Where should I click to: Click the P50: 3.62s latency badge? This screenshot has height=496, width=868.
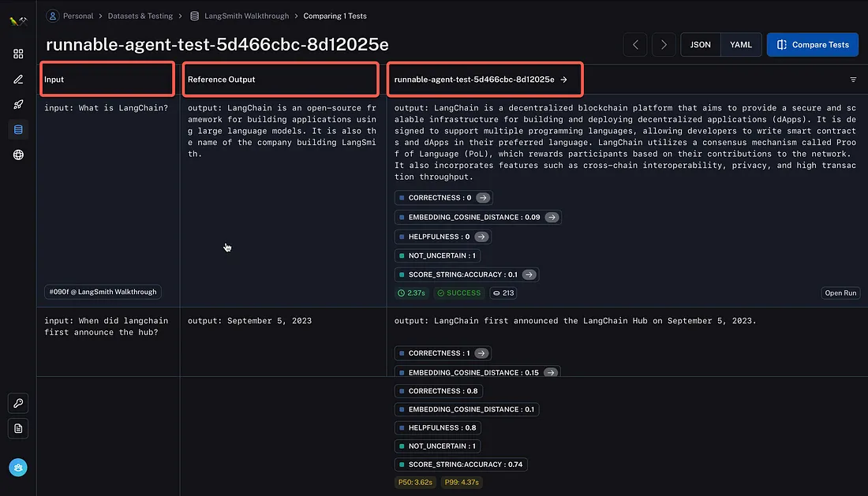coord(415,482)
